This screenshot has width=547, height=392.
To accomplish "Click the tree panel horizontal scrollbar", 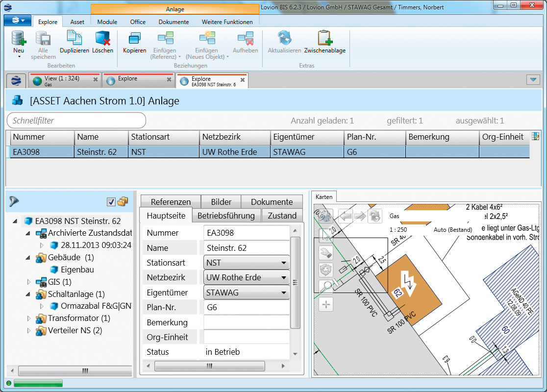I will pyautogui.click(x=75, y=370).
